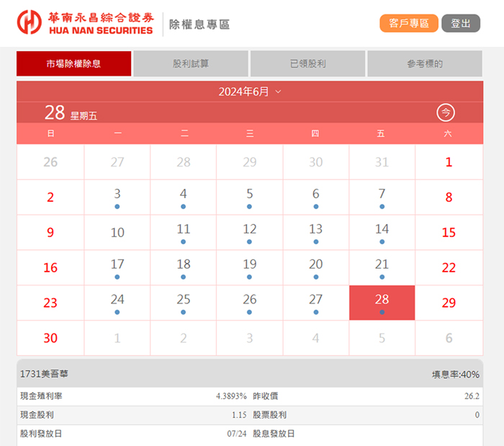Switch to the 已領股利 tab
The height and width of the screenshot is (446, 504).
[307, 63]
